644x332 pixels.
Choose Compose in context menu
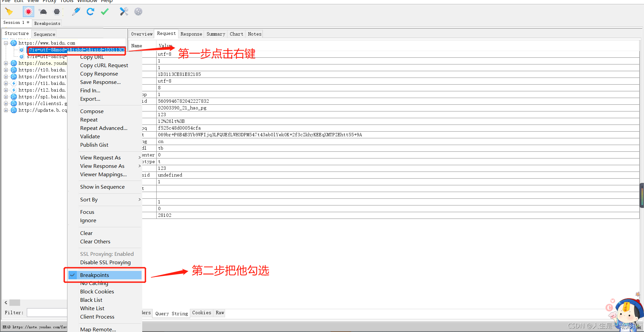click(x=92, y=111)
